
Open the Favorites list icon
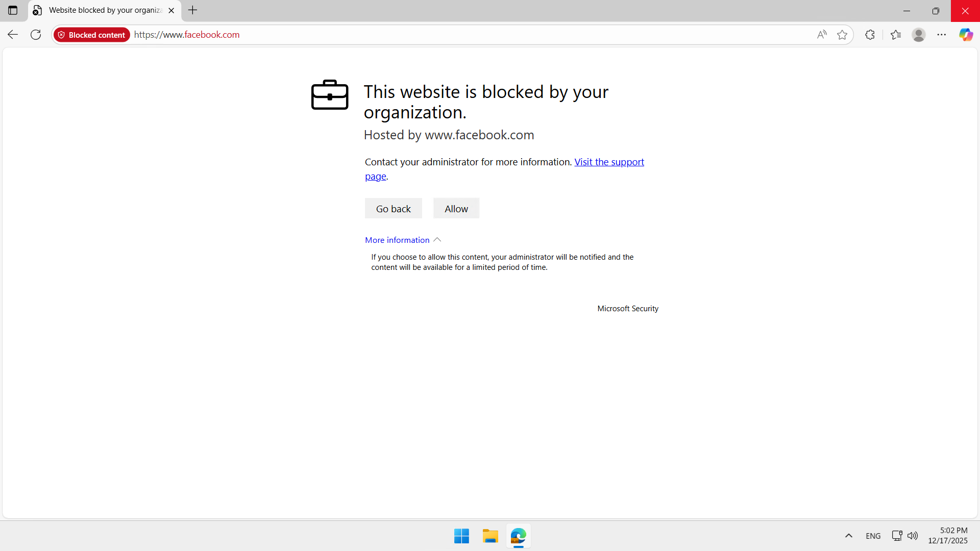pos(896,35)
